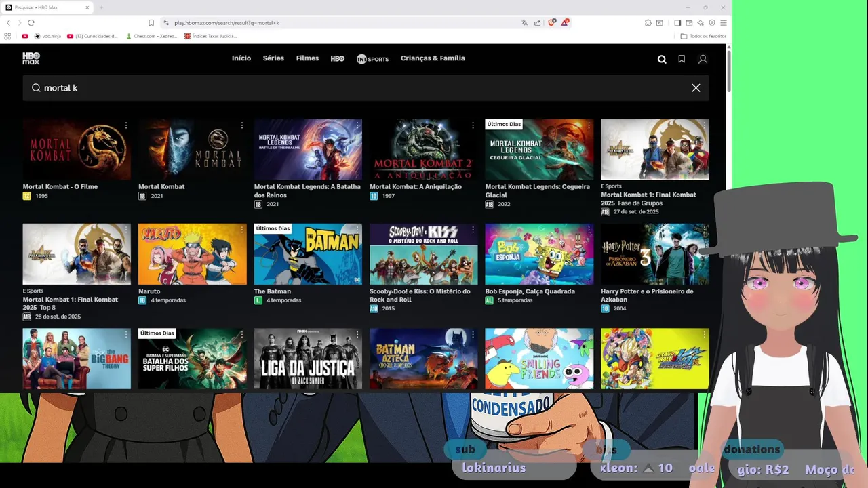The image size is (868, 488).
Task: Open the user profile icon
Action: (703, 59)
